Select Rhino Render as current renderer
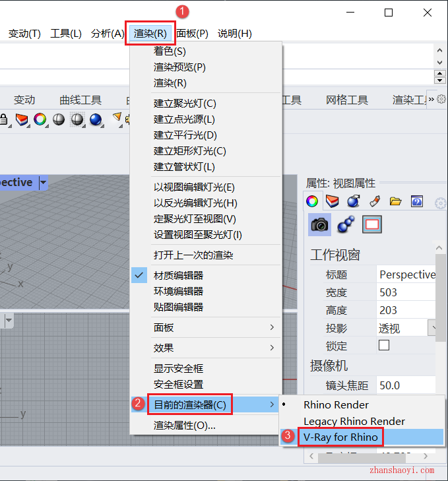 tap(362, 405)
